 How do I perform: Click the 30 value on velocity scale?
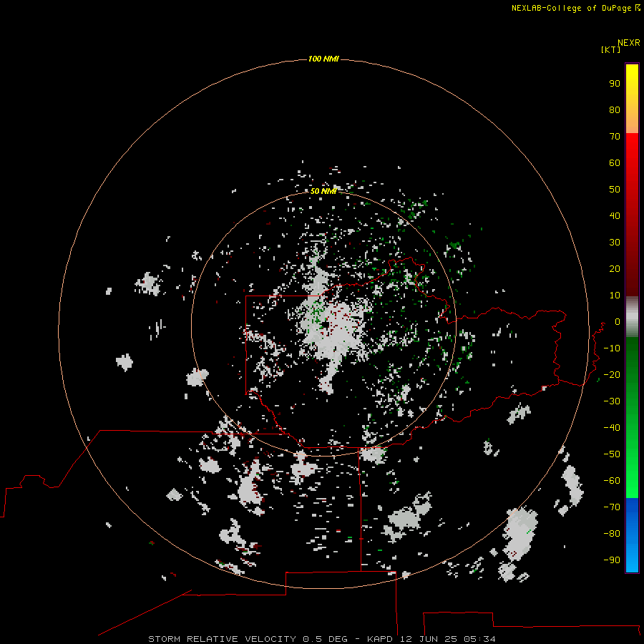click(x=615, y=243)
